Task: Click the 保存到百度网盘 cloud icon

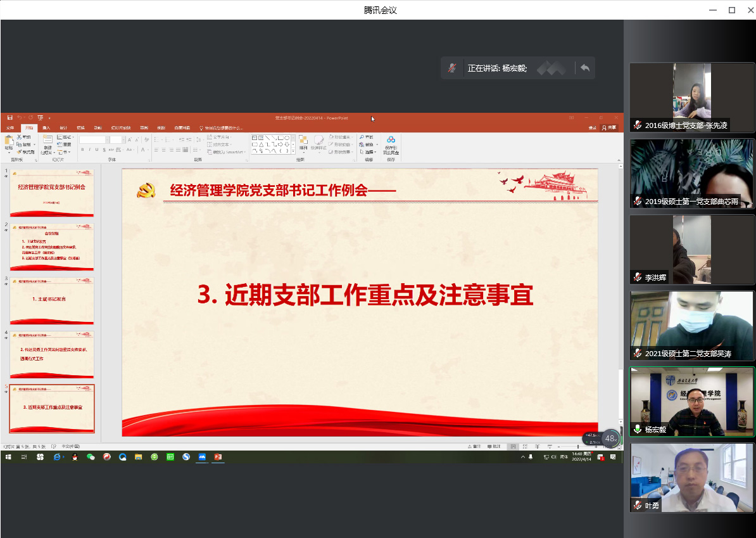Action: [391, 141]
